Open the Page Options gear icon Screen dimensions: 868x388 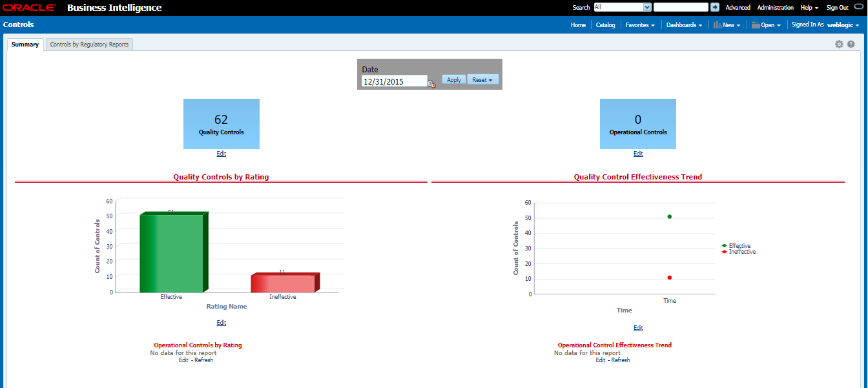point(839,44)
